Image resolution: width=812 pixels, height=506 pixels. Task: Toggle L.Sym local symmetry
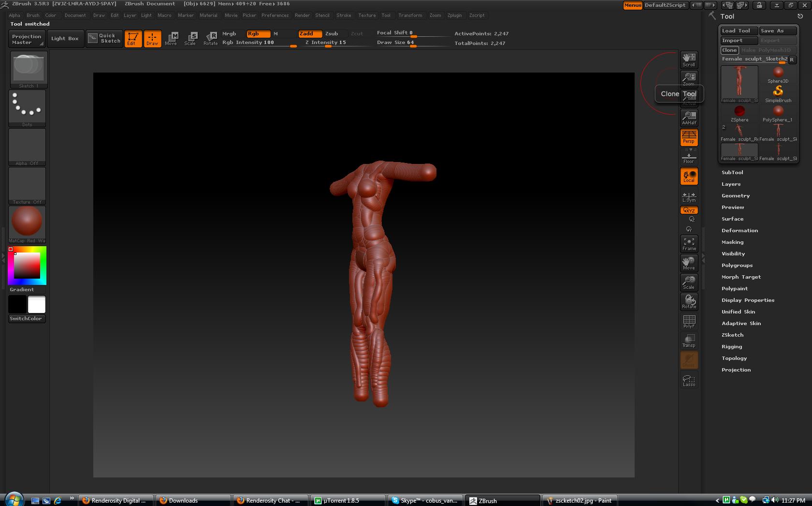click(689, 197)
